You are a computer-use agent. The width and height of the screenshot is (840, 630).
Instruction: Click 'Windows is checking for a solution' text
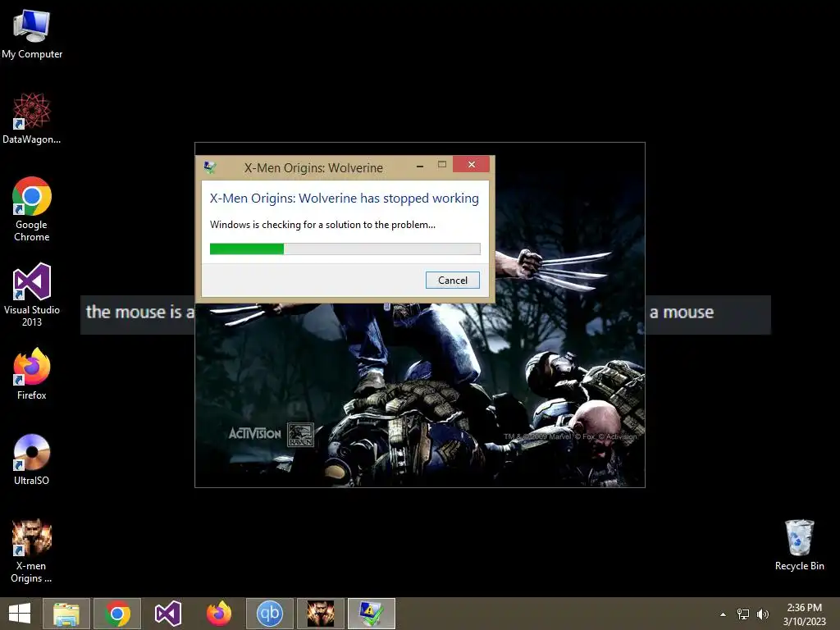click(x=322, y=225)
